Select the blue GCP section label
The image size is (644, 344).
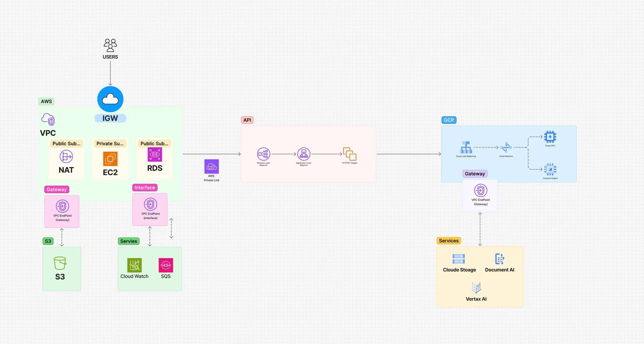point(449,120)
